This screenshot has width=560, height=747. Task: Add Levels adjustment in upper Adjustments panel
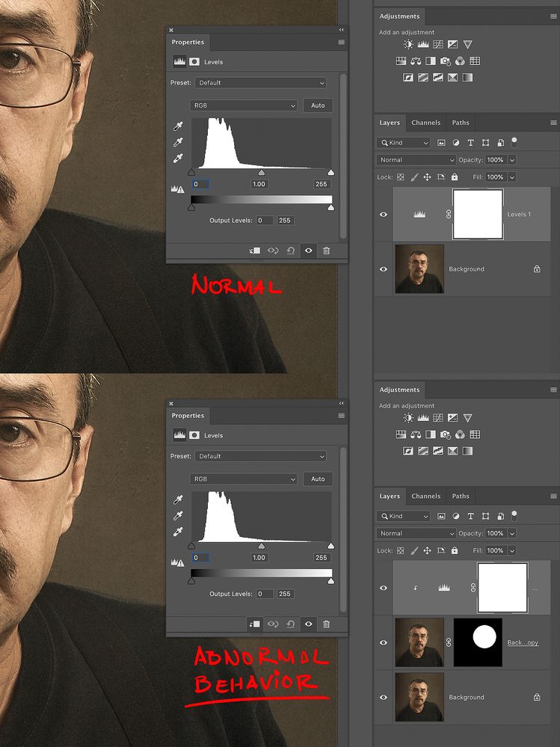pyautogui.click(x=423, y=44)
